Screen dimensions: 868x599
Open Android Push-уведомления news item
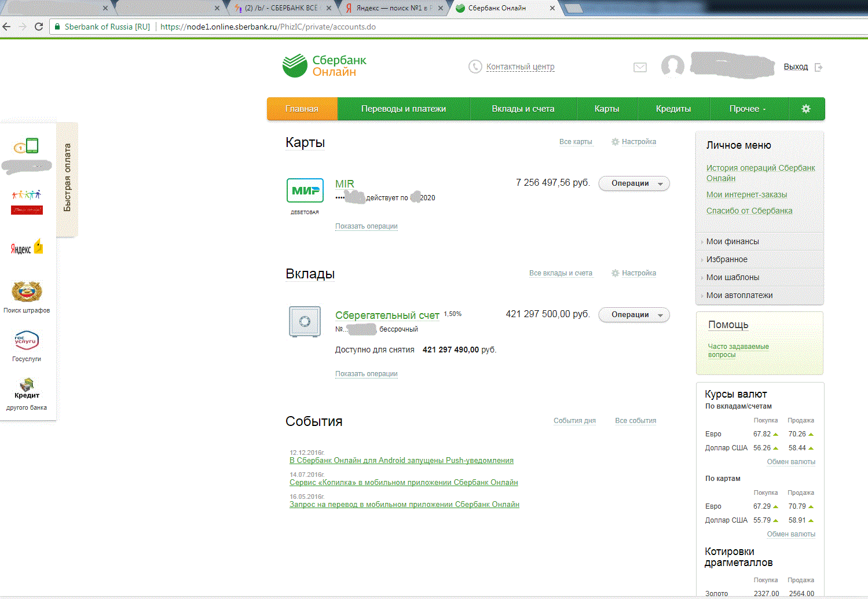point(401,461)
